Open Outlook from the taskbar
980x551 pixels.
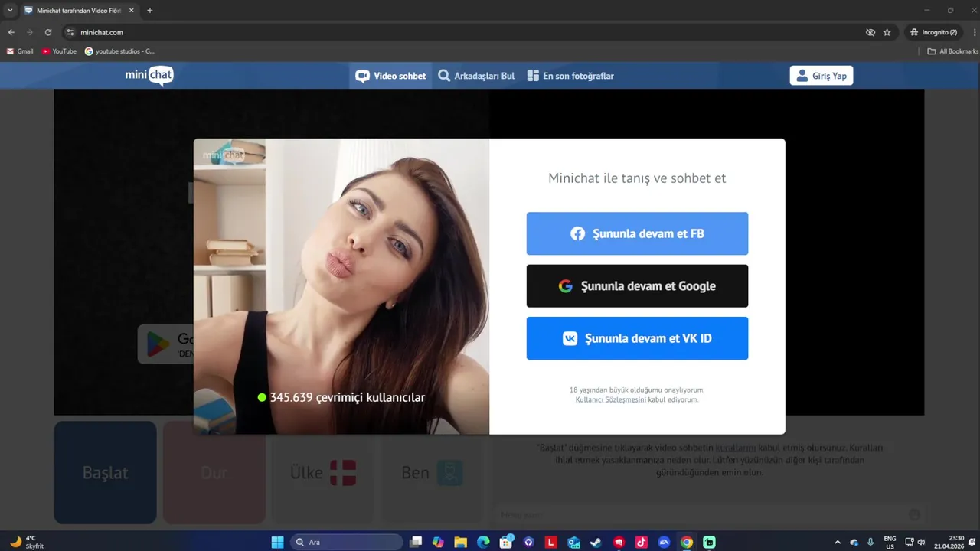pos(573,542)
